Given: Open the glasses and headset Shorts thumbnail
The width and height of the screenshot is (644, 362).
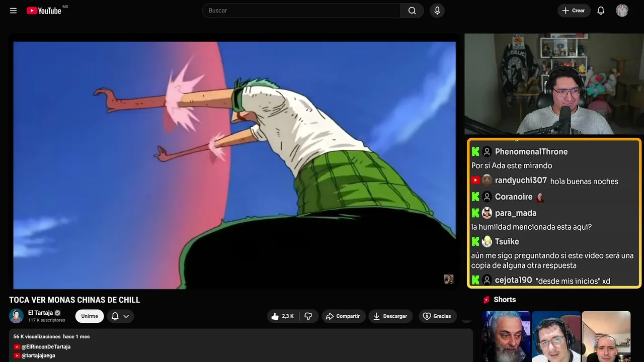Looking at the screenshot, I should (x=556, y=336).
